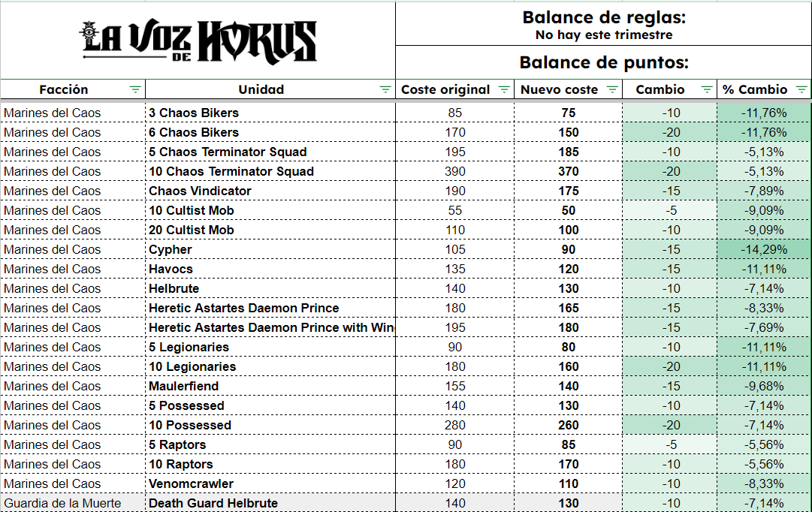Click the -5 change cell for 5 Raptors
Viewport: 812px width, 512px height.
coord(669,444)
